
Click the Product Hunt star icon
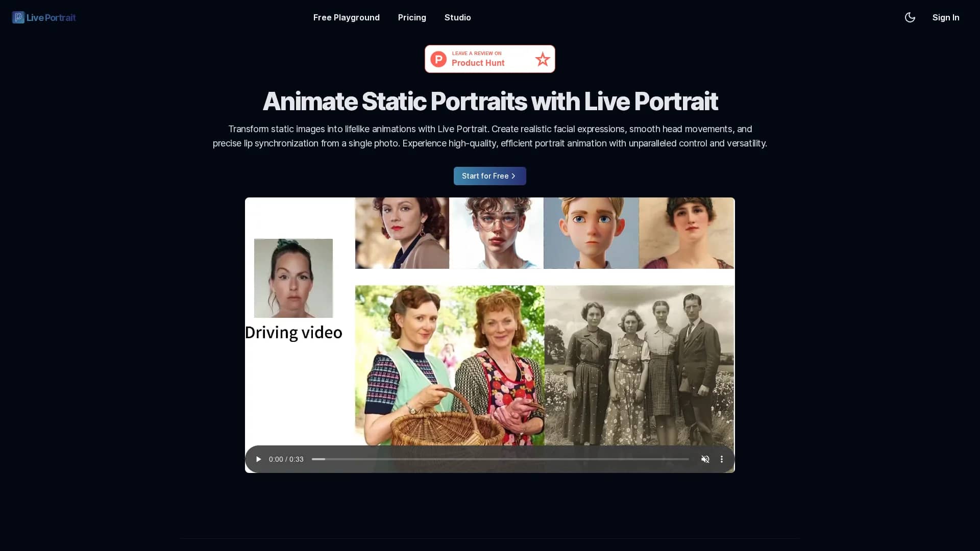point(543,59)
